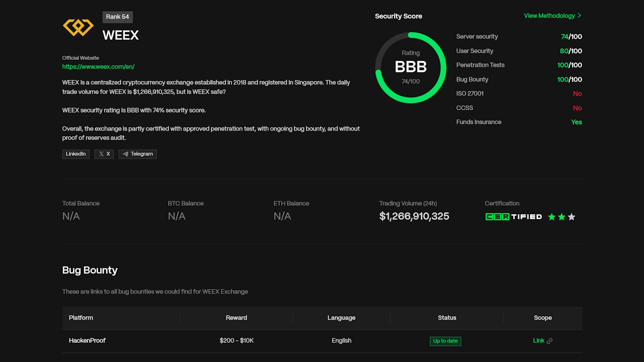Click the HackenProof platform row name
The image size is (644, 362).
coord(87,340)
